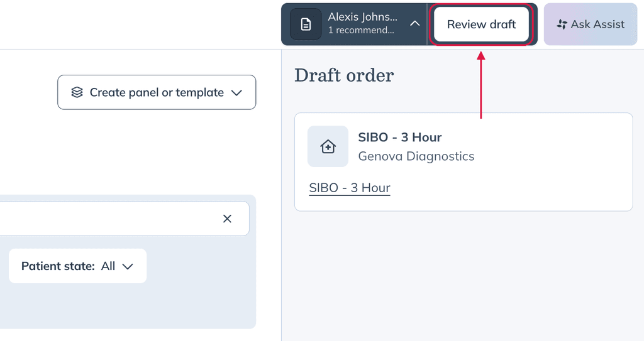Click the 1 recommend... text
Viewport: 644px width, 341px height.
coord(361,30)
